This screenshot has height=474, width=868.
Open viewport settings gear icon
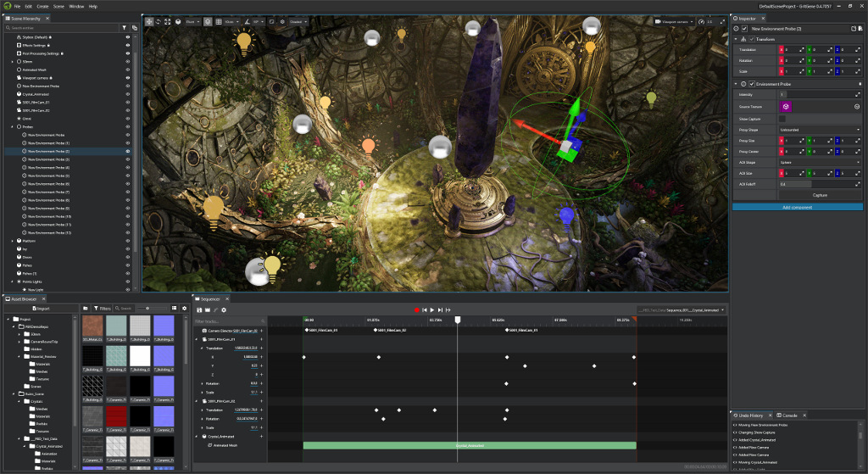point(282,21)
